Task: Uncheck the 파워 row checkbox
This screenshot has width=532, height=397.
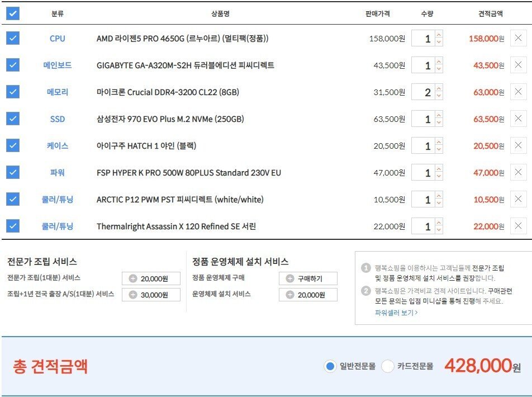Action: tap(12, 172)
